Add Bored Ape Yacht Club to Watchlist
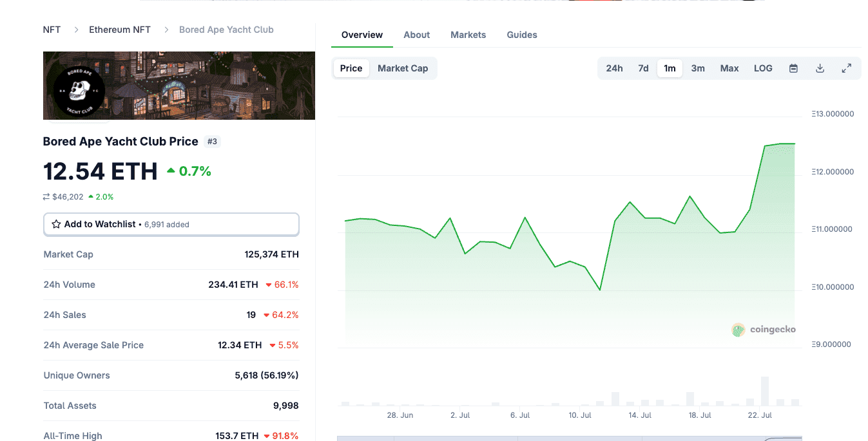The width and height of the screenshot is (868, 441). (x=171, y=224)
